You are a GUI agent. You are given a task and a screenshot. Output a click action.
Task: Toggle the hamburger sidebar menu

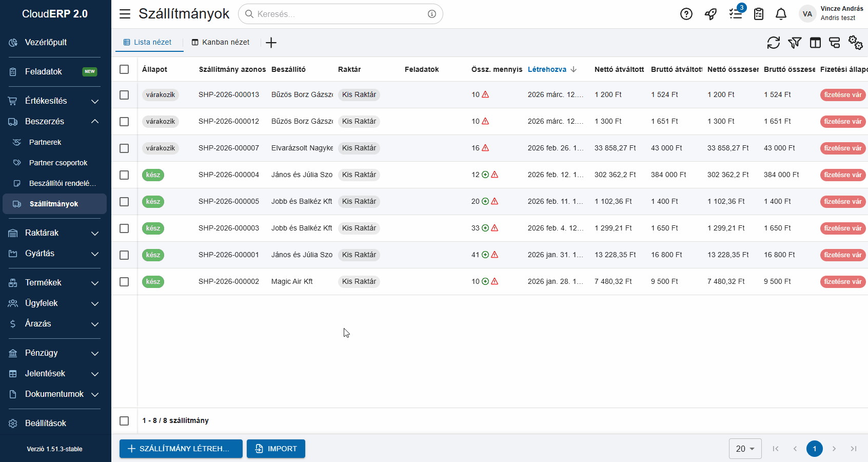125,14
